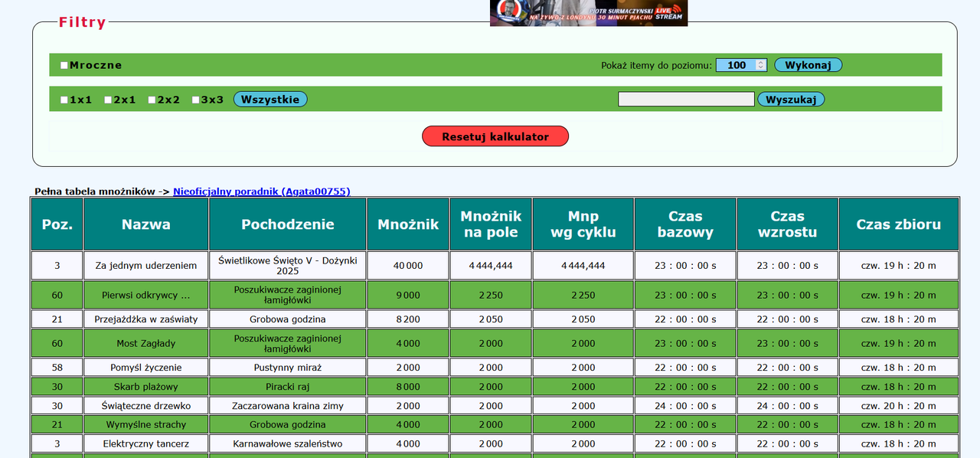This screenshot has width=980, height=458.
Task: Sort by Czas bazowy column header
Action: (x=685, y=224)
